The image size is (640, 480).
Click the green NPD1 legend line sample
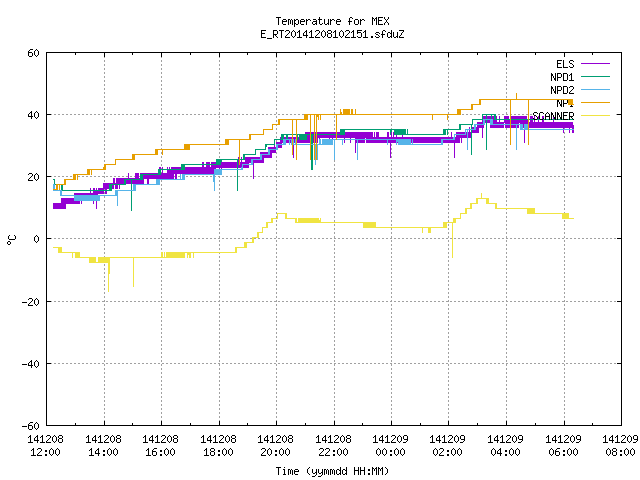596,76
